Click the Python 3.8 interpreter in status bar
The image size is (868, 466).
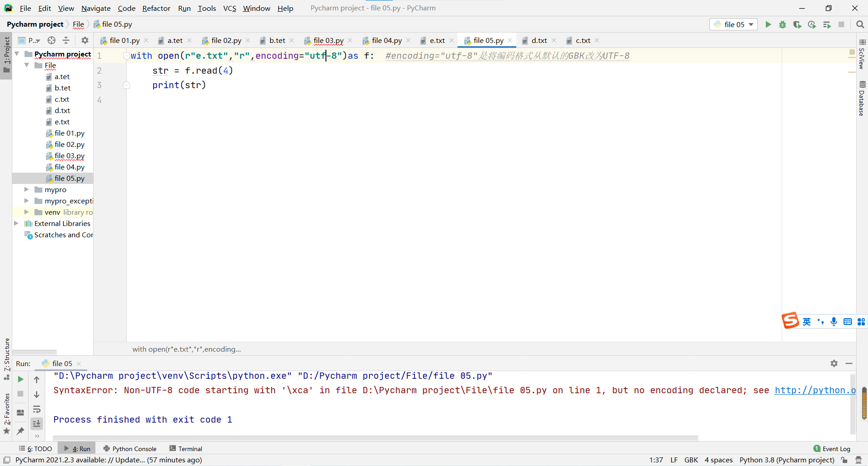(787, 460)
